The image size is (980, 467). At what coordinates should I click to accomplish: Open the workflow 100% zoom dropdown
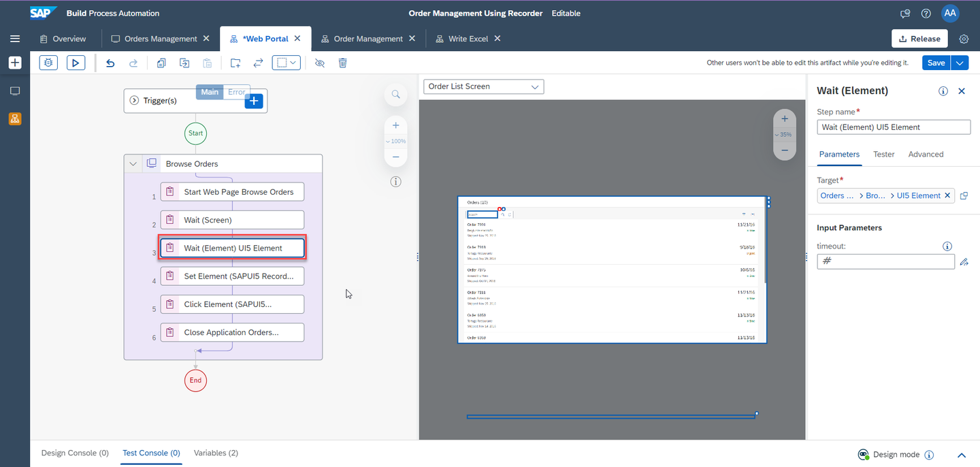tap(396, 141)
